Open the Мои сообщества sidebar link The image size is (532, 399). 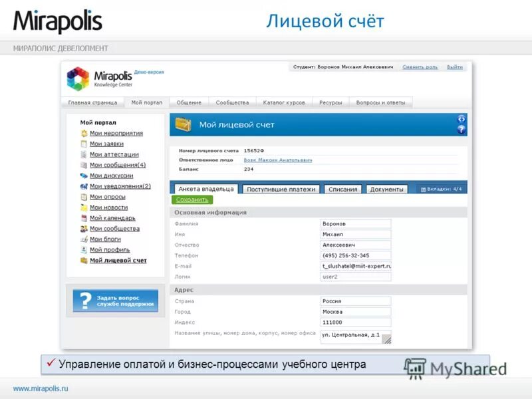coord(114,229)
